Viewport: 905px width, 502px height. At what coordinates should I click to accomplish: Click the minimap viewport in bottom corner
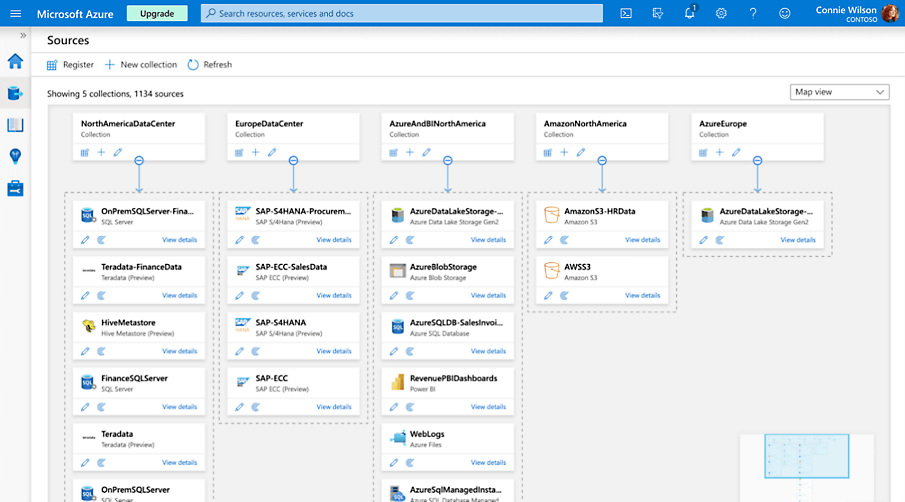(x=807, y=453)
